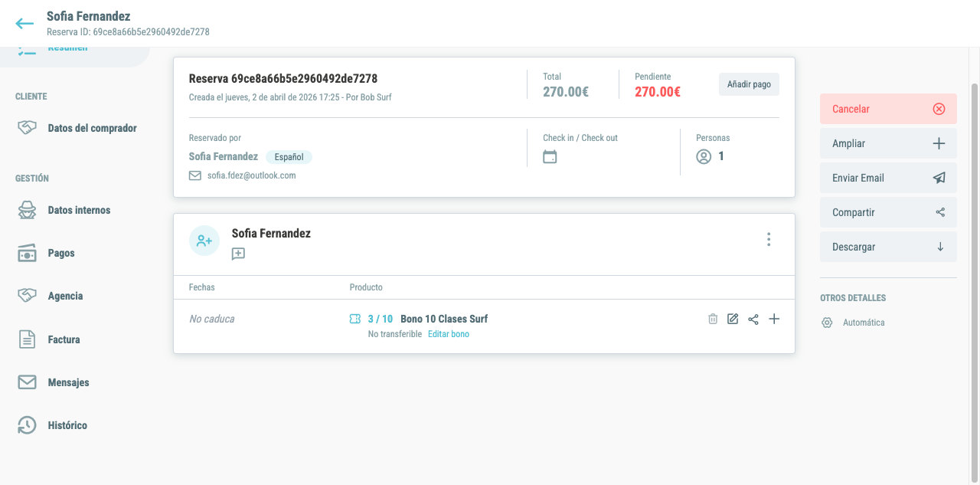980x485 pixels.
Task: Delete the Bono 10 Clases Surf product
Action: (x=713, y=319)
